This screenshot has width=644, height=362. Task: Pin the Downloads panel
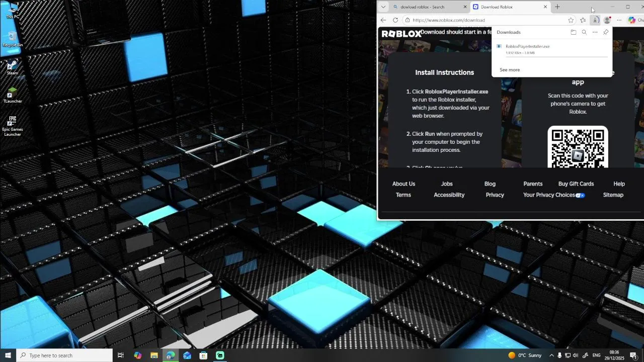coord(606,32)
